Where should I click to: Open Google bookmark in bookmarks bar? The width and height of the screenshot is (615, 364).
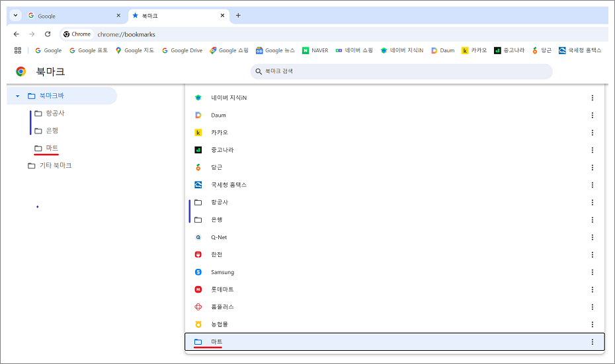48,50
